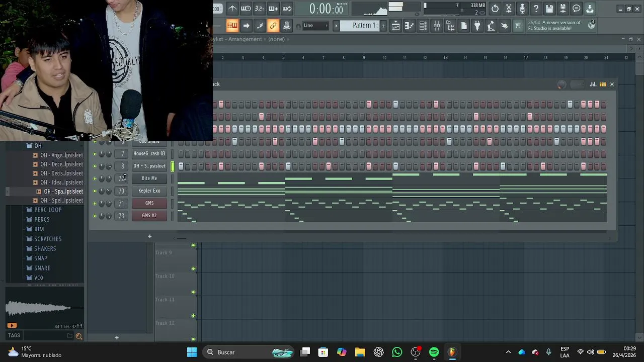Mute the Kepler Exo channel
The image size is (644, 362).
pos(94,191)
